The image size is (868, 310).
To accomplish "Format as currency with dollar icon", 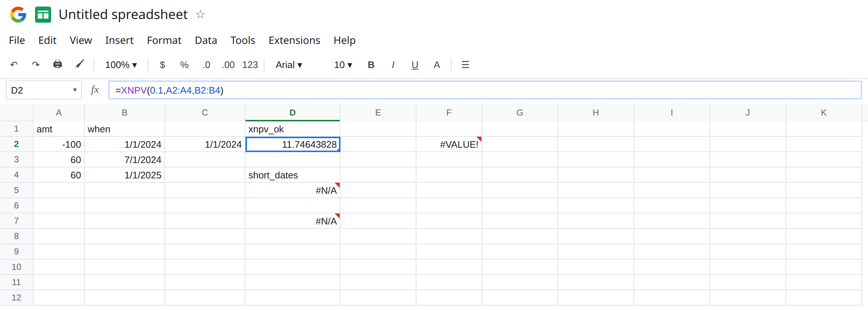I will point(163,65).
